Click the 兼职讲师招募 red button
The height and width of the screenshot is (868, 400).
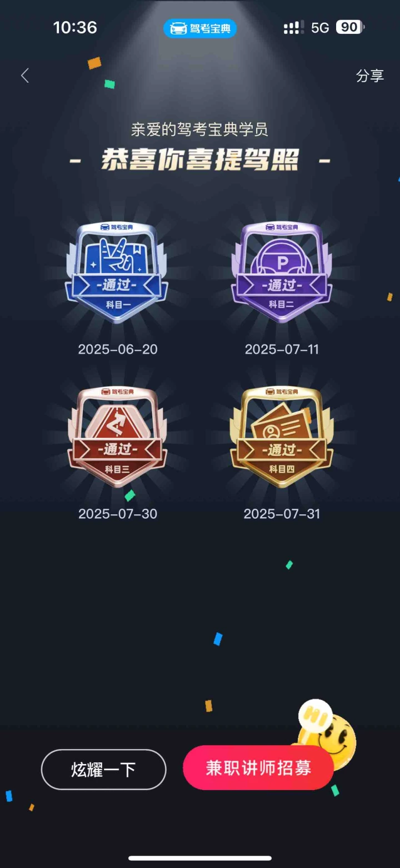coord(258,768)
